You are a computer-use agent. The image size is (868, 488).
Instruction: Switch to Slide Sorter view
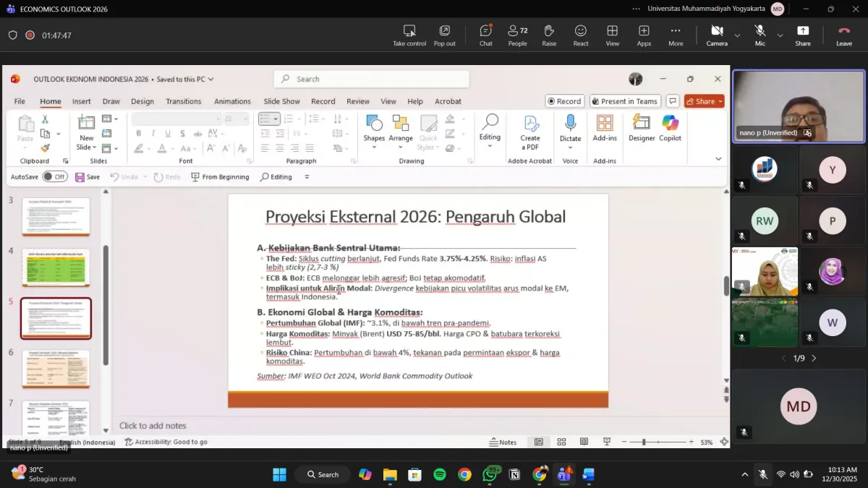pos(561,442)
